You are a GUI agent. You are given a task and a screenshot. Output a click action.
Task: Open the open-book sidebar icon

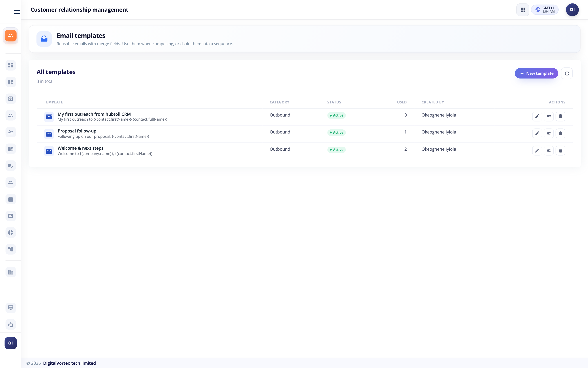tap(11, 149)
